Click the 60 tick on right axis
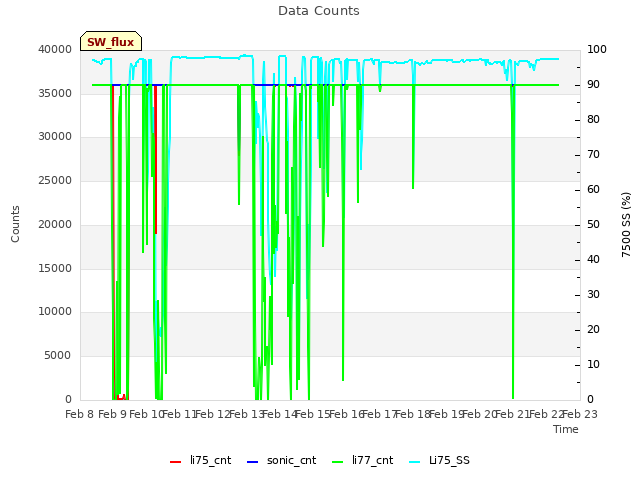The image size is (640, 480). 593,189
